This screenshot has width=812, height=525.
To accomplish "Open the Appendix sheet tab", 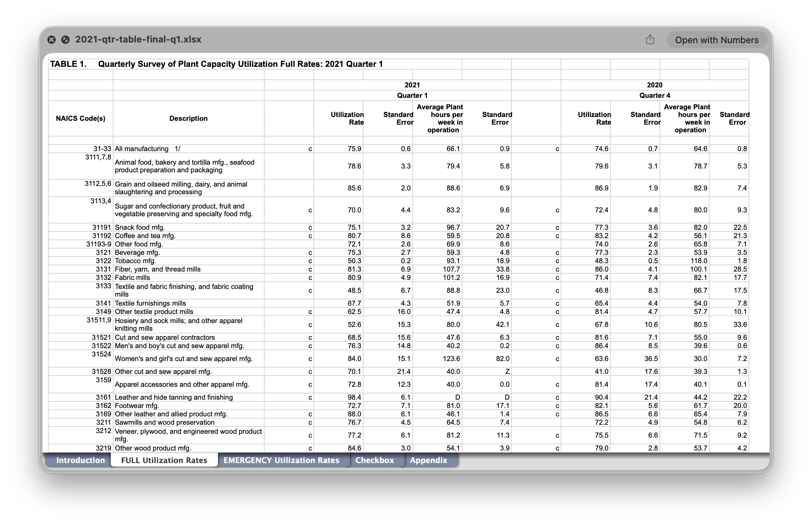I will (x=428, y=460).
